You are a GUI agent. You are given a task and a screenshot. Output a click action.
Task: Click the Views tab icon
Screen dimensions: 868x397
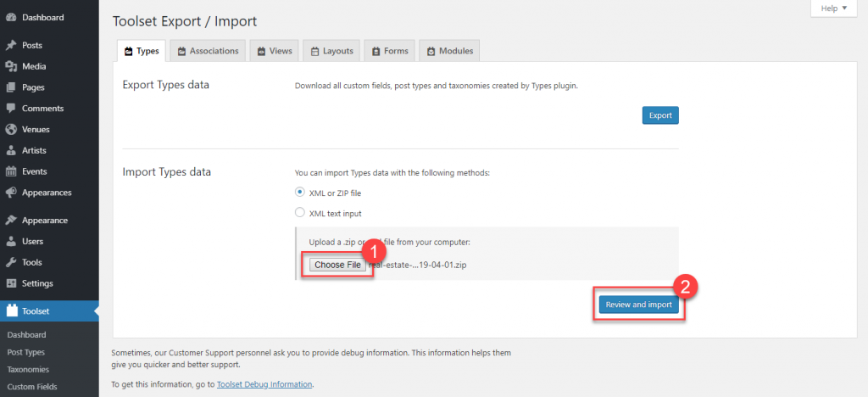click(261, 51)
